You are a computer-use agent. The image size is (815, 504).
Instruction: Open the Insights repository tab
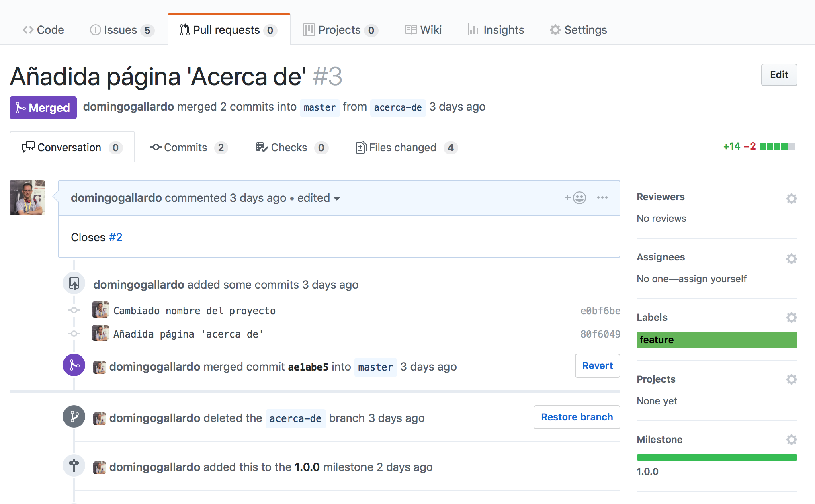(x=496, y=30)
